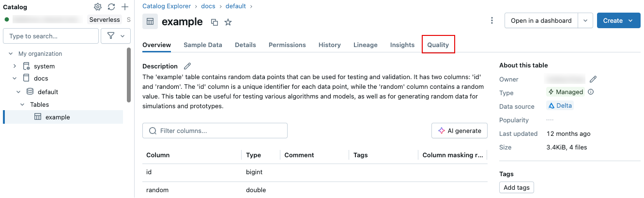Collapse the docs catalog node

(15, 78)
